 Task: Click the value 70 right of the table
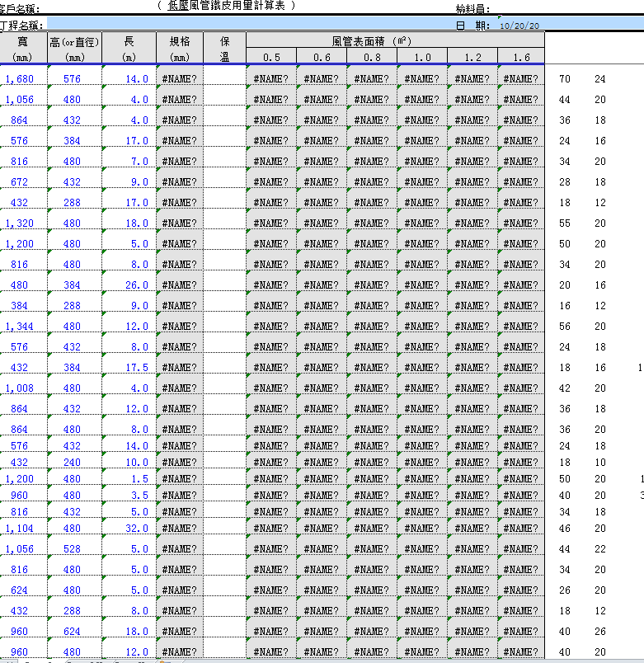[x=565, y=79]
